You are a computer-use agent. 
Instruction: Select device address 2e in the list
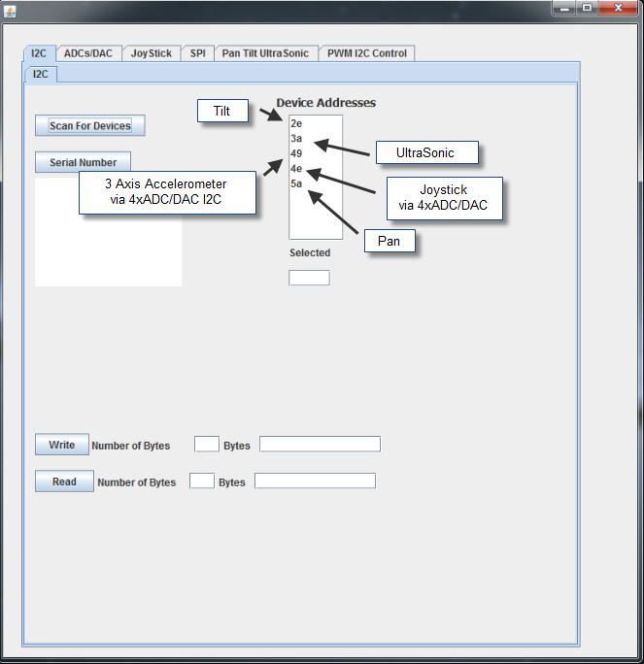316,123
